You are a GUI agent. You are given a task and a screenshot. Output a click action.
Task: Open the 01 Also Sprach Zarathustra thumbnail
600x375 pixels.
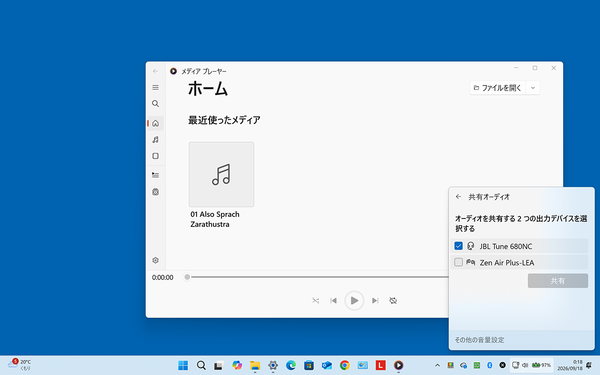(222, 174)
